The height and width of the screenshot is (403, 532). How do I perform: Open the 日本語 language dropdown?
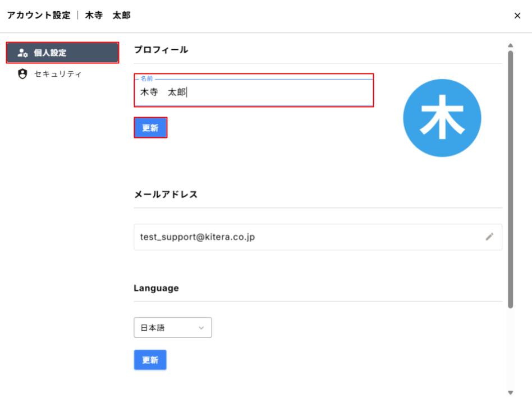click(x=173, y=327)
